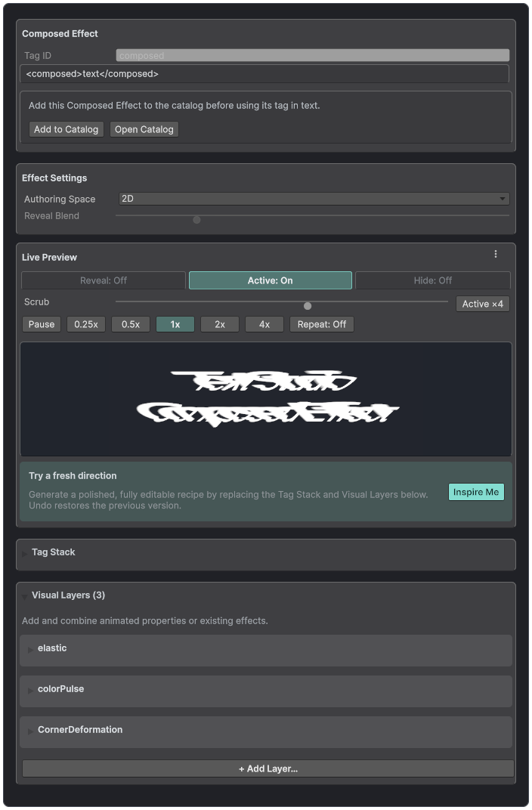Click the Tag ID label
This screenshot has height=810, width=532.
tap(38, 56)
